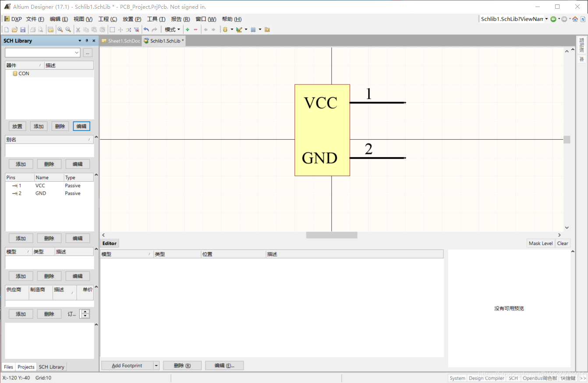Screen dimensions: 588x383
Task: Click the model manager folder icon
Action: pyautogui.click(x=267, y=30)
